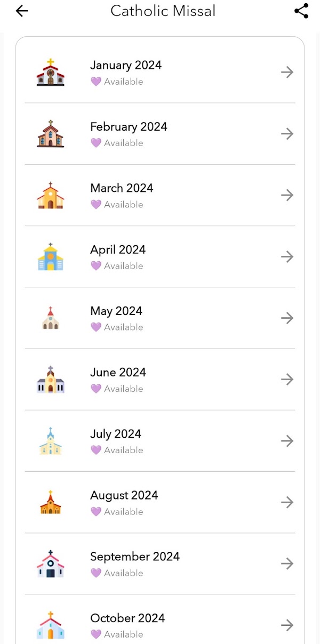This screenshot has width=320, height=644.
Task: Select the February 2024 church icon
Action: click(51, 134)
